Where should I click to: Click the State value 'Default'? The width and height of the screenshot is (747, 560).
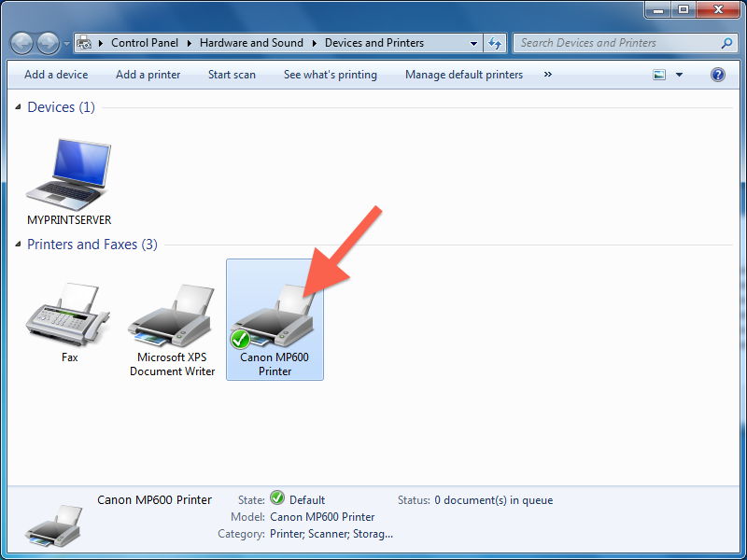pos(307,500)
